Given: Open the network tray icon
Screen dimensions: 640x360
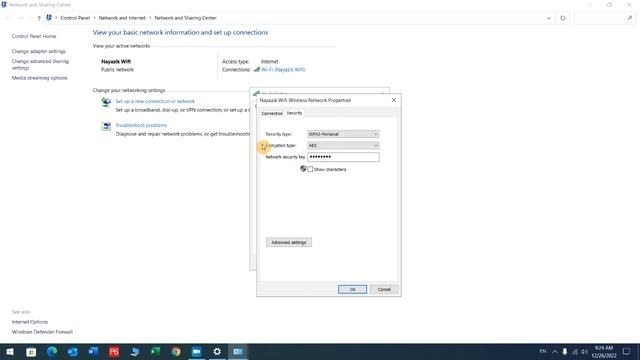Looking at the screenshot, I should [575, 351].
